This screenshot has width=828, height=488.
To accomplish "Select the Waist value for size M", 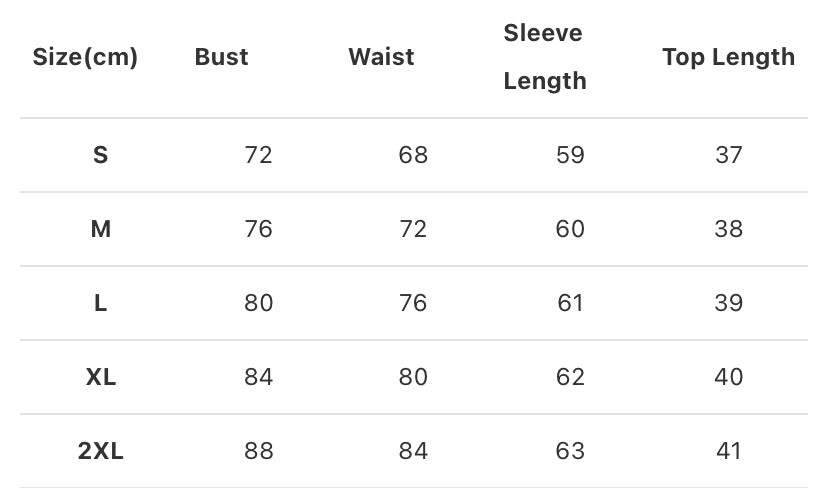I will [x=413, y=229].
